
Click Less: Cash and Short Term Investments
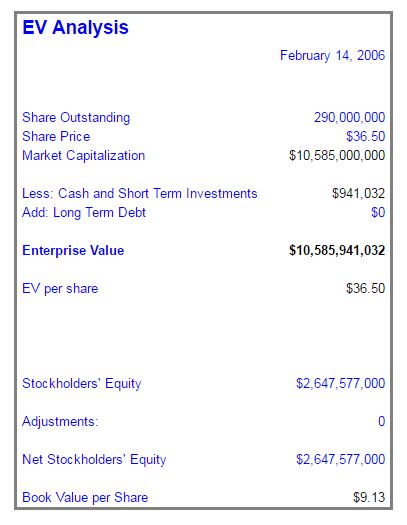140,194
